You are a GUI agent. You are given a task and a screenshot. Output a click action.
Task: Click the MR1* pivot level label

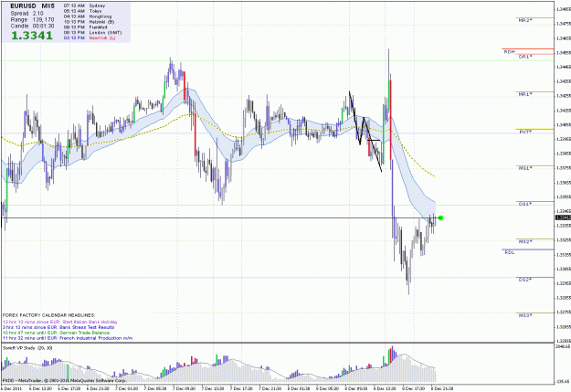(525, 94)
